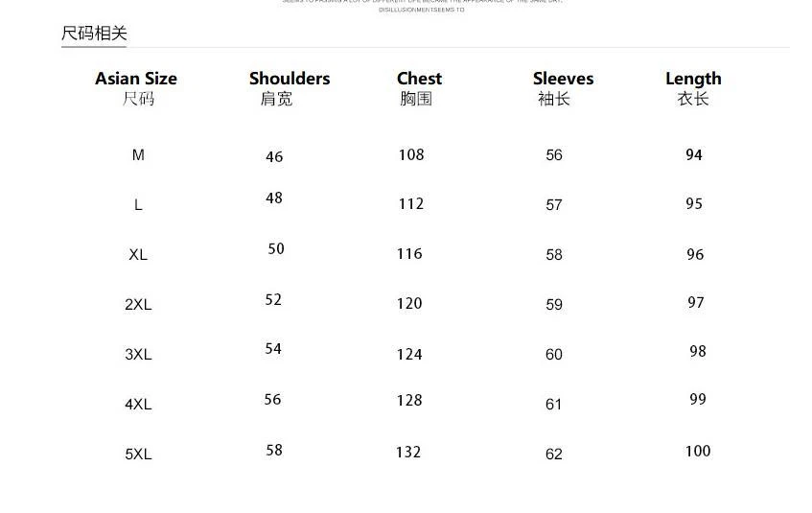Viewport: 812px width, 513px height.
Task: Click the 尺码相关 section heading
Action: (94, 34)
